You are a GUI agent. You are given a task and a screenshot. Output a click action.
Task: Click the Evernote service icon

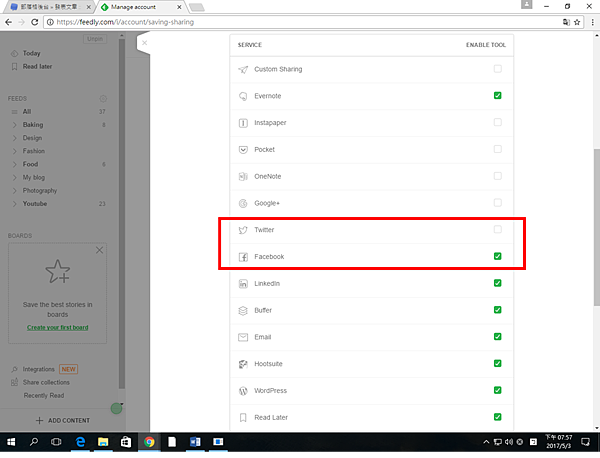pyautogui.click(x=243, y=96)
